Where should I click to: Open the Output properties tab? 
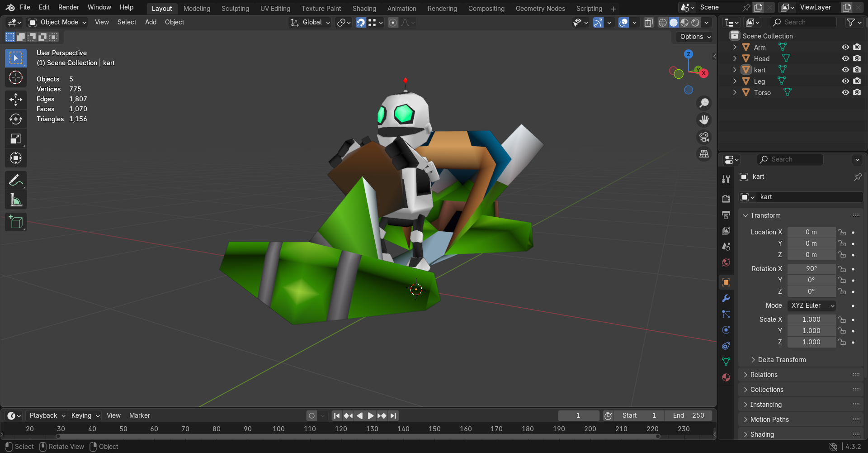click(726, 215)
